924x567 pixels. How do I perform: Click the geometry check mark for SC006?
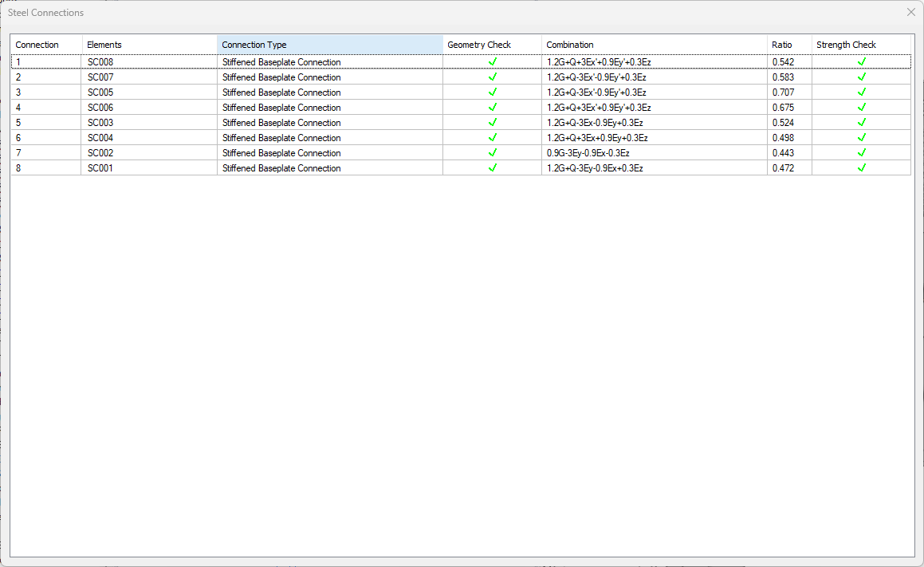[x=493, y=108]
